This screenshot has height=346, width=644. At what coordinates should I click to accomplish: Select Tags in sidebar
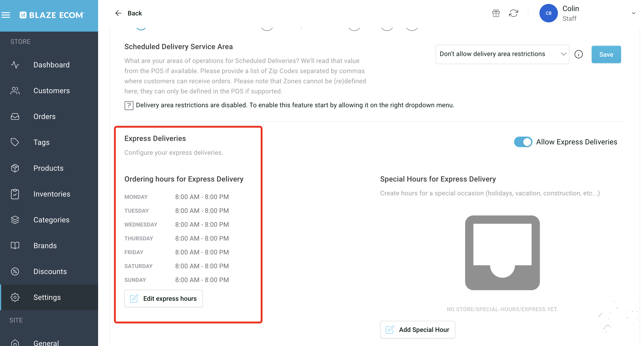point(49,142)
